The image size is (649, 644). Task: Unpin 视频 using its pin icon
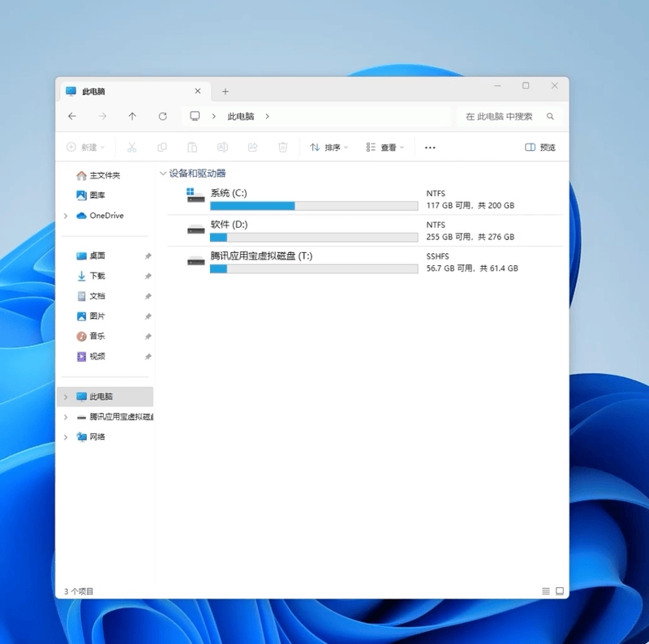click(148, 357)
